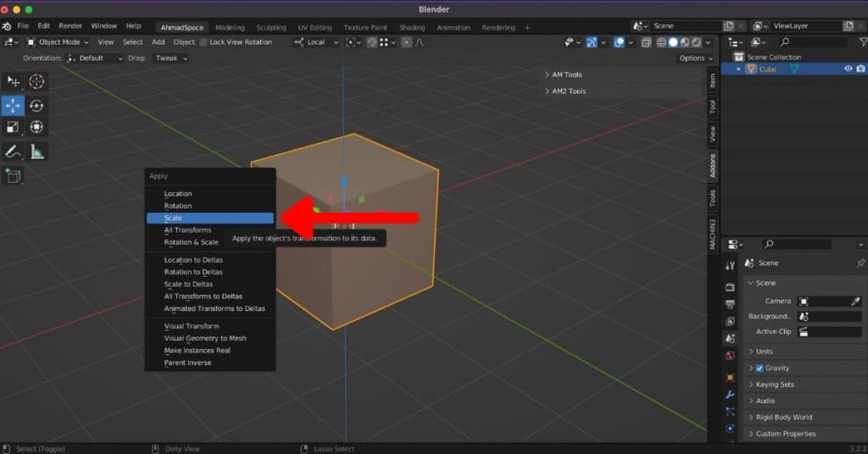
Task: Enable the Gravity checkbox
Action: point(759,368)
